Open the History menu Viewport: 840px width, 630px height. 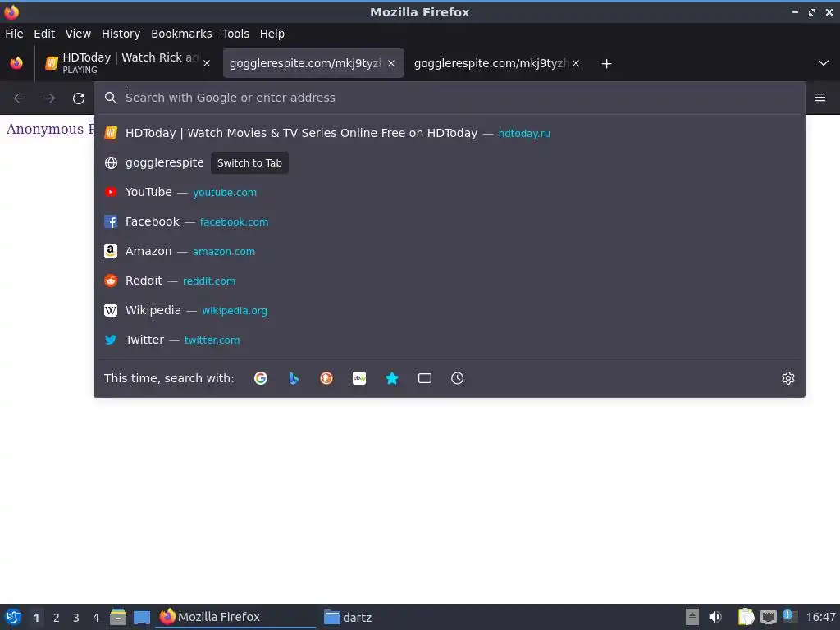[x=121, y=34]
